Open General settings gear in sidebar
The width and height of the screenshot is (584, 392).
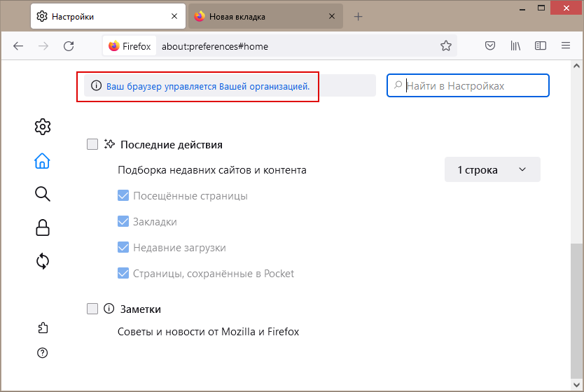43,127
